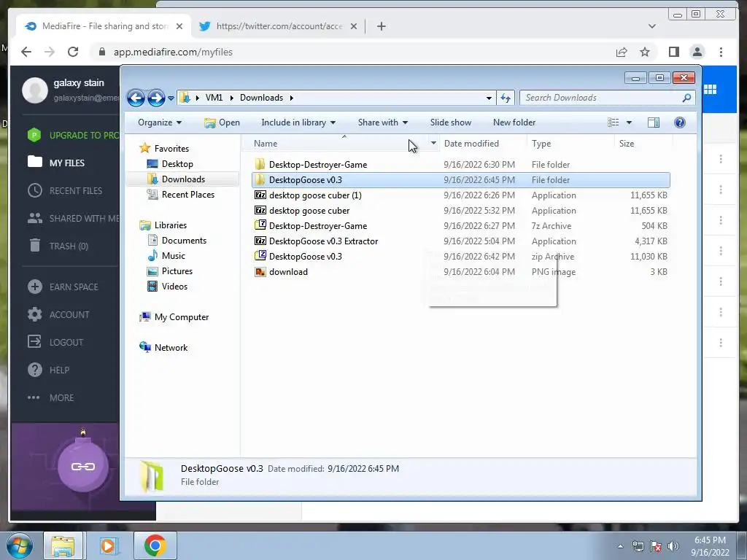
Task: Close the Twitter tab
Action: tap(354, 26)
